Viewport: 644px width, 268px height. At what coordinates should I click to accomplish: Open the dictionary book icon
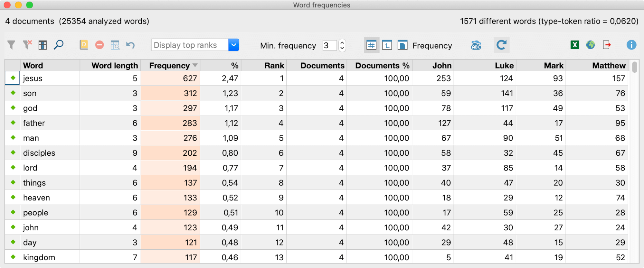coord(84,45)
